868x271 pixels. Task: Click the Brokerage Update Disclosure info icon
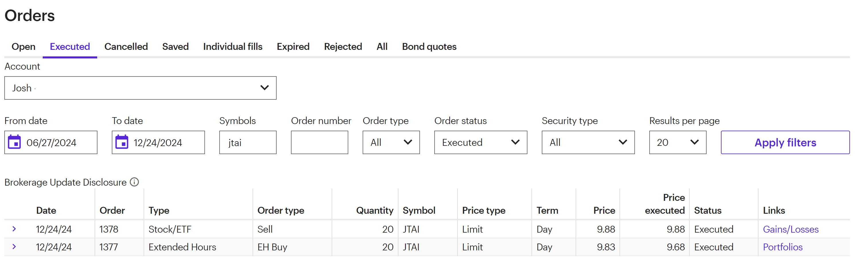click(x=134, y=182)
